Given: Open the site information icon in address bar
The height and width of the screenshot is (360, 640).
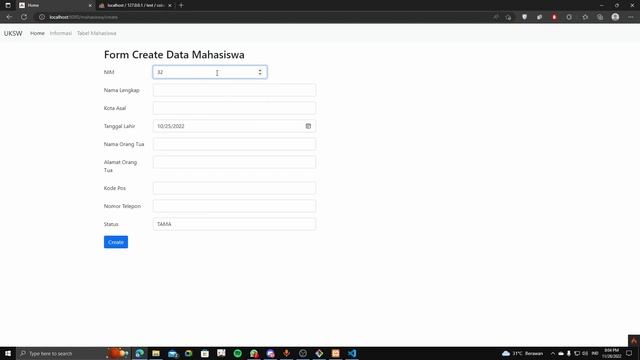Looking at the screenshot, I should (42, 17).
